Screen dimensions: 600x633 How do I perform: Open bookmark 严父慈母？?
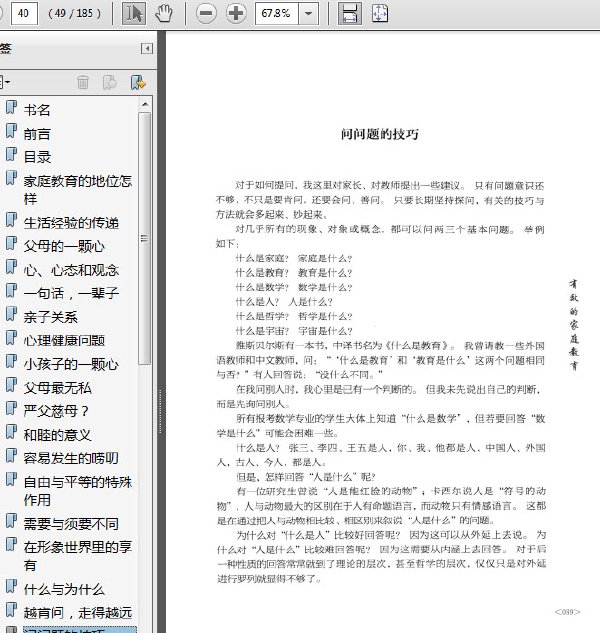56,411
